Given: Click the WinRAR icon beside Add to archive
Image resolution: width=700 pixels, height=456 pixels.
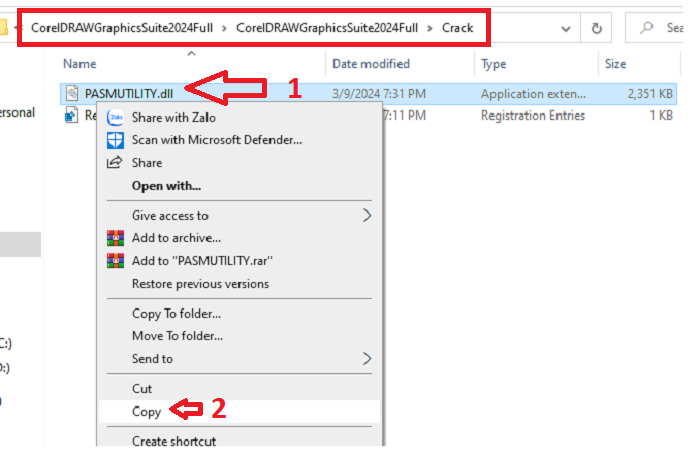Looking at the screenshot, I should pos(115,238).
